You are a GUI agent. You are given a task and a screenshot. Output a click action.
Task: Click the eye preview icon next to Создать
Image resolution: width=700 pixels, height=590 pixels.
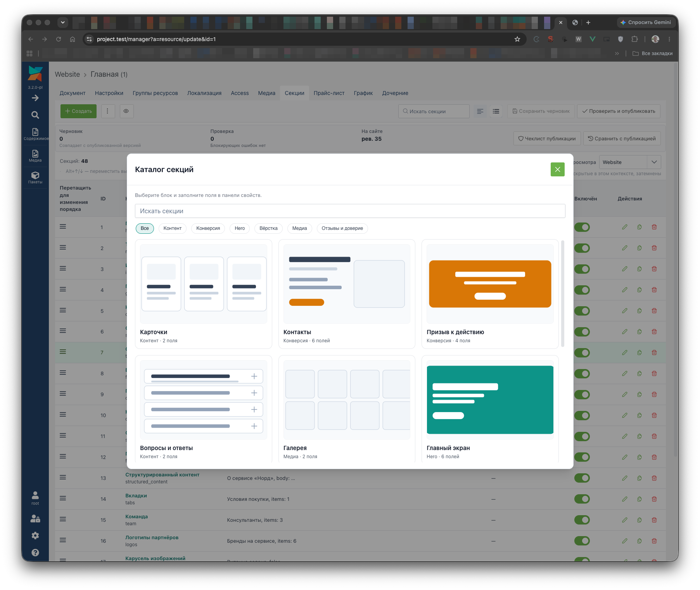pos(126,111)
